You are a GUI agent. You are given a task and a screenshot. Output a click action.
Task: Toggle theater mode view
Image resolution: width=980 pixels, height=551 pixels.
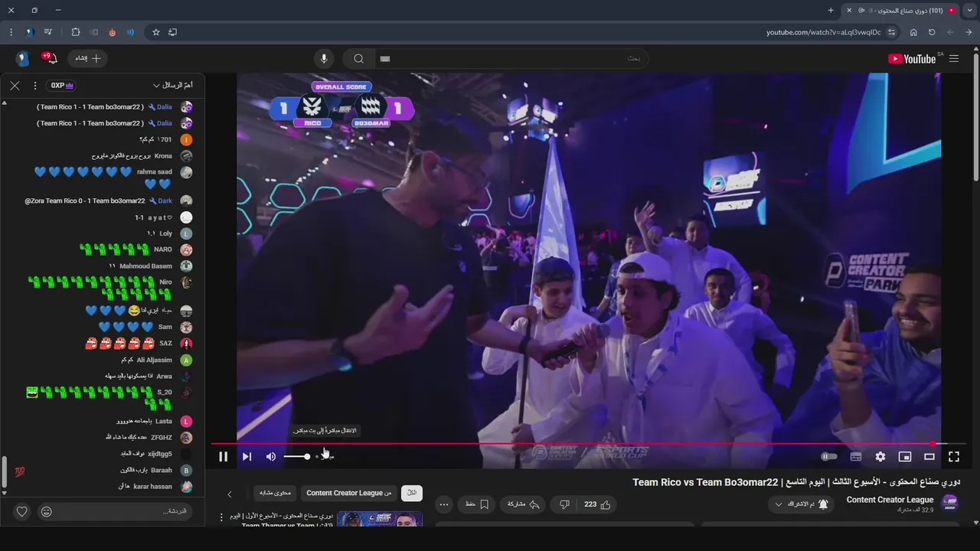pyautogui.click(x=929, y=457)
